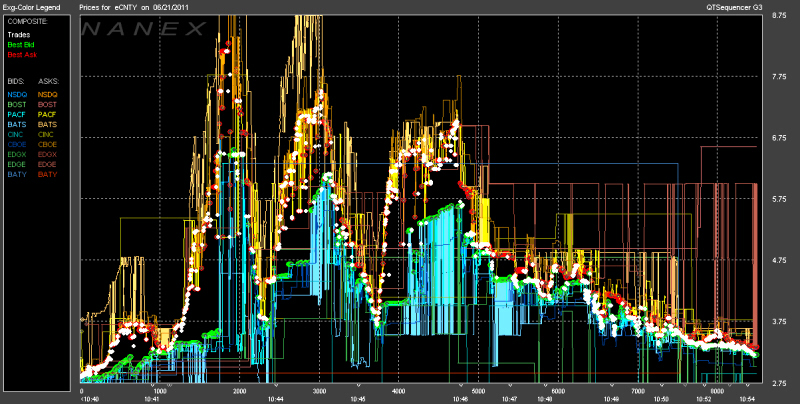The image size is (800, 404).
Task: Click the BATS bid legend label
Action: coord(17,124)
